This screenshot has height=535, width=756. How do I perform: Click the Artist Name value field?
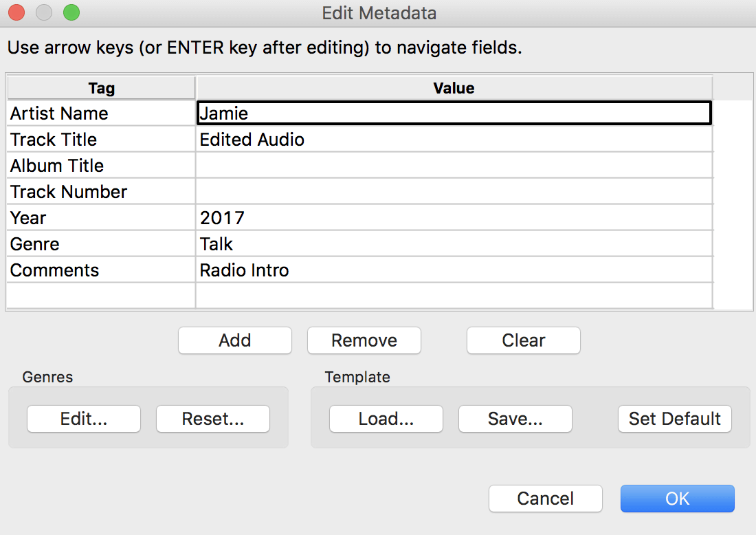click(x=454, y=113)
